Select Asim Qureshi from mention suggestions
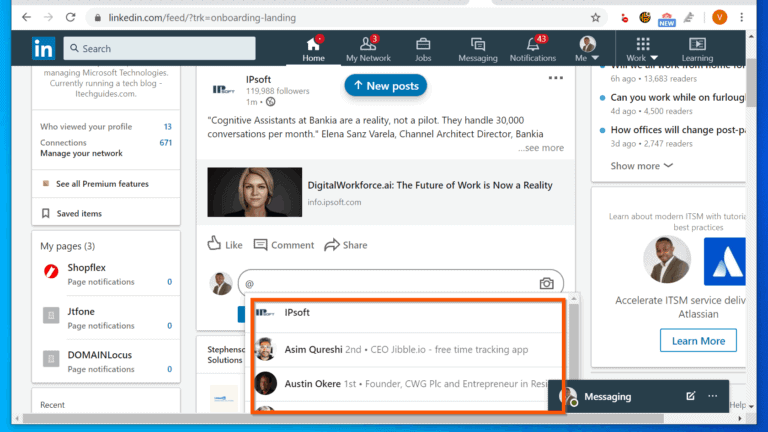 point(408,349)
